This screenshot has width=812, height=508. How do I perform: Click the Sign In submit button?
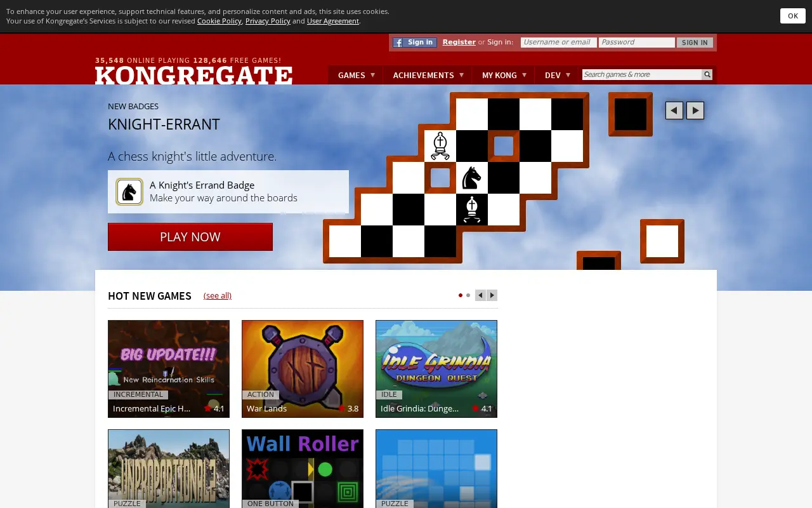(695, 43)
